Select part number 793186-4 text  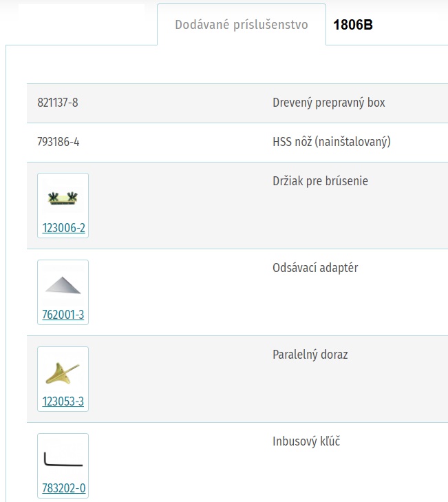(x=58, y=142)
